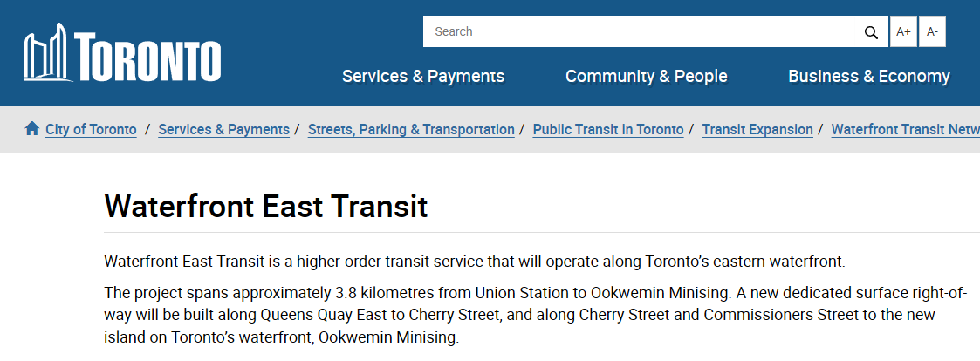
Task: Click the magnifying glass search icon
Action: pyautogui.click(x=870, y=32)
